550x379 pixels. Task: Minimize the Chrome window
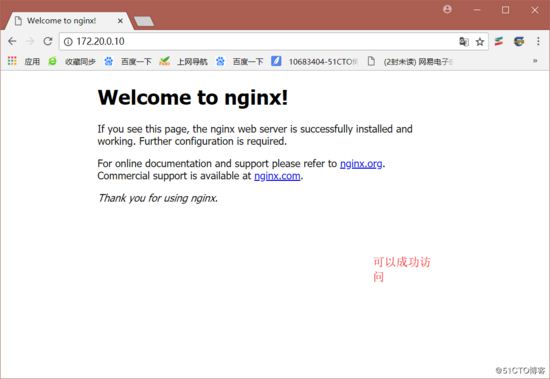(x=477, y=10)
